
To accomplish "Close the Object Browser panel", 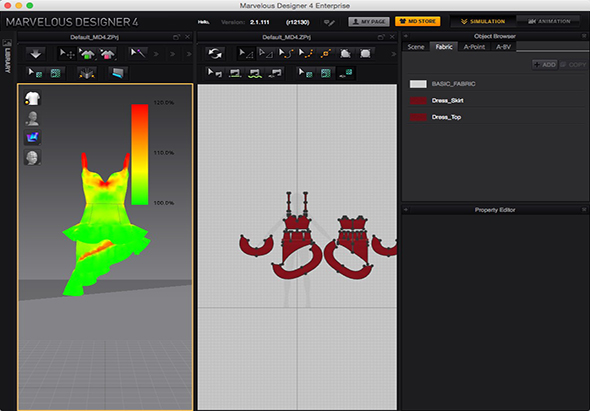I will [584, 36].
